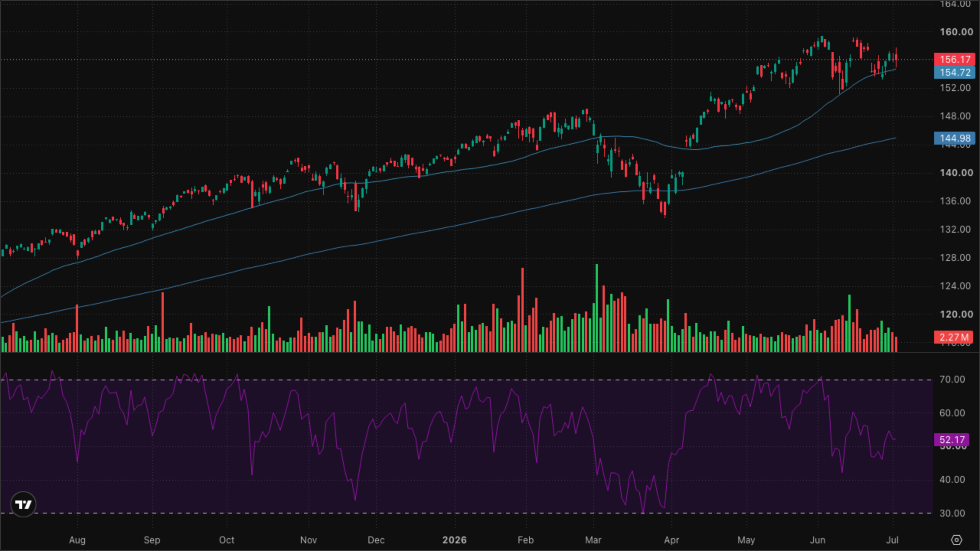The width and height of the screenshot is (980, 551).
Task: Open chart settings gear icon
Action: click(x=956, y=540)
